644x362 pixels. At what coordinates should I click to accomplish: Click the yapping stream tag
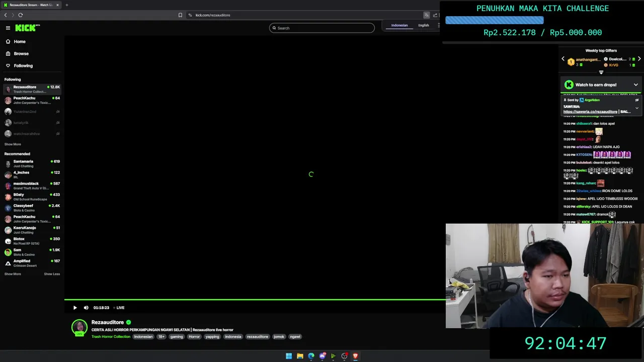coord(212,337)
